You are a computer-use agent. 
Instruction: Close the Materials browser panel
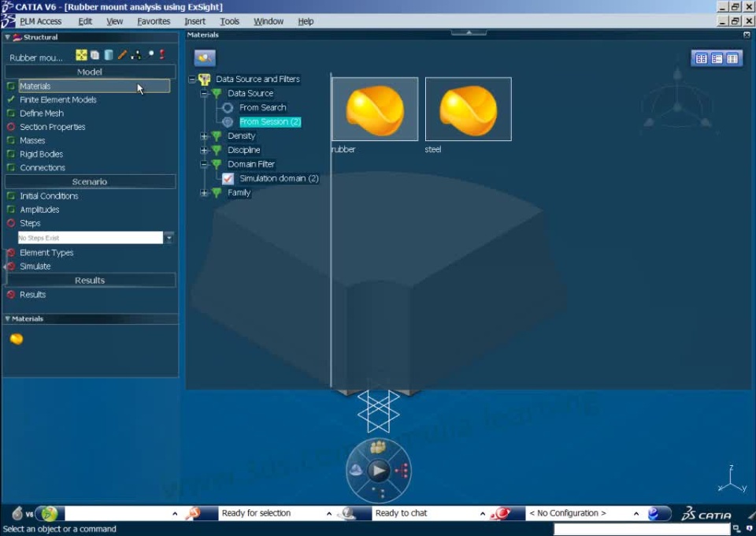(x=747, y=35)
